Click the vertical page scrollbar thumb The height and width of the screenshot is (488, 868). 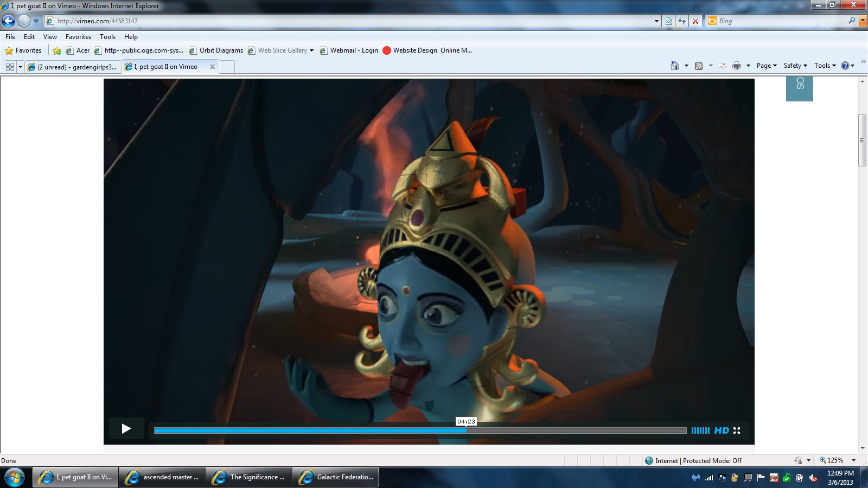point(863,140)
